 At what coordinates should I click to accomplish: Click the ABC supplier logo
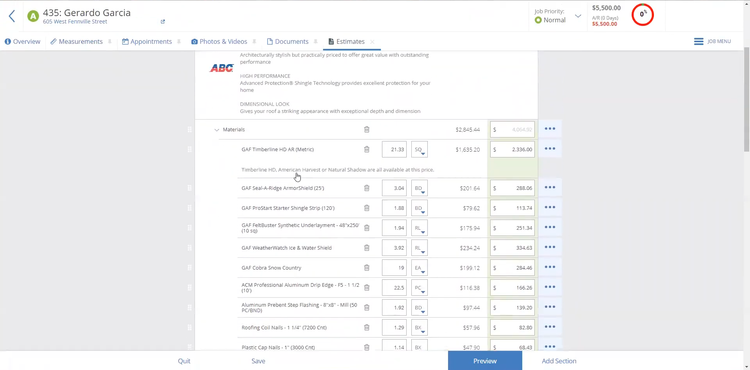pos(221,68)
